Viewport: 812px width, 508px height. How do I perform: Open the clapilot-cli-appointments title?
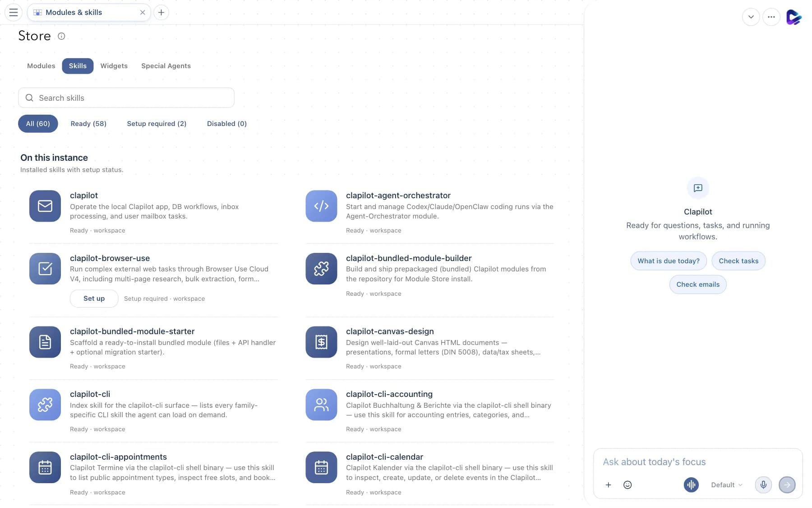tap(118, 457)
